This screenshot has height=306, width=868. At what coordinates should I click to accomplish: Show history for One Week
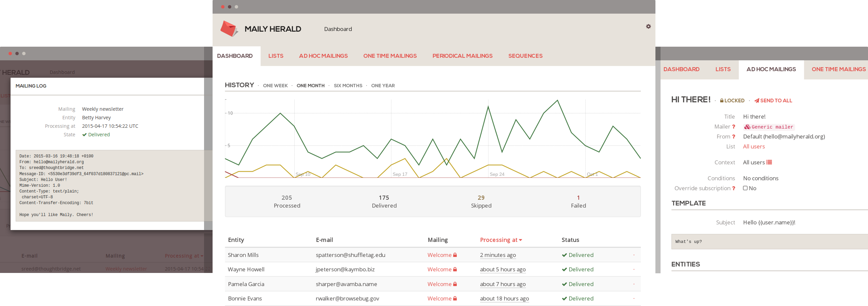click(275, 86)
